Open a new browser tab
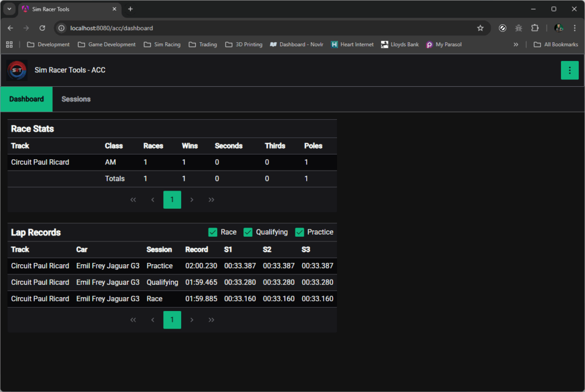585x392 pixels. tap(130, 9)
